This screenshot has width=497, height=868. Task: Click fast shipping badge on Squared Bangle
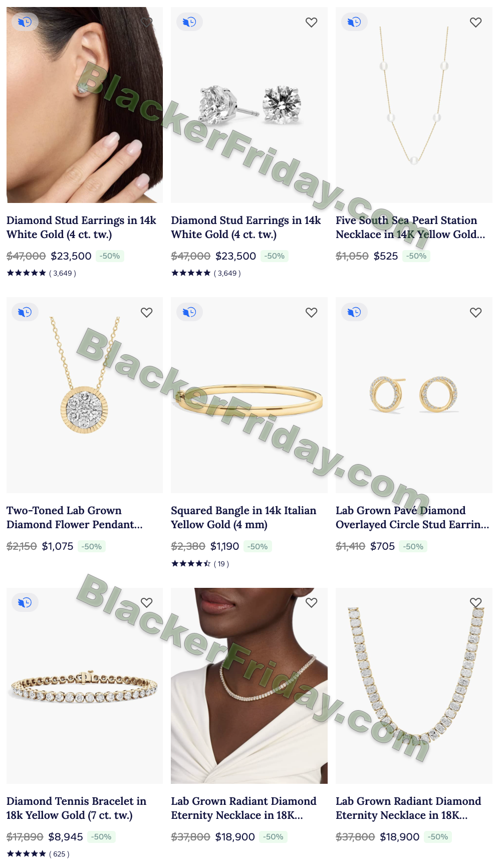coord(189,312)
